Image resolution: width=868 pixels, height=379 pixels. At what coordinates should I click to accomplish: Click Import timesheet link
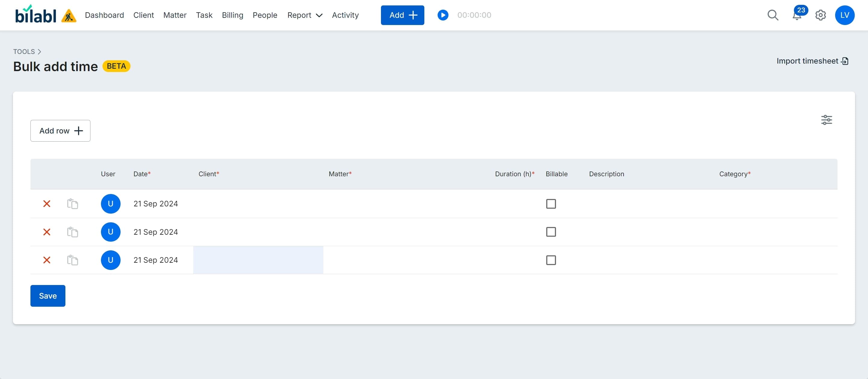point(812,61)
